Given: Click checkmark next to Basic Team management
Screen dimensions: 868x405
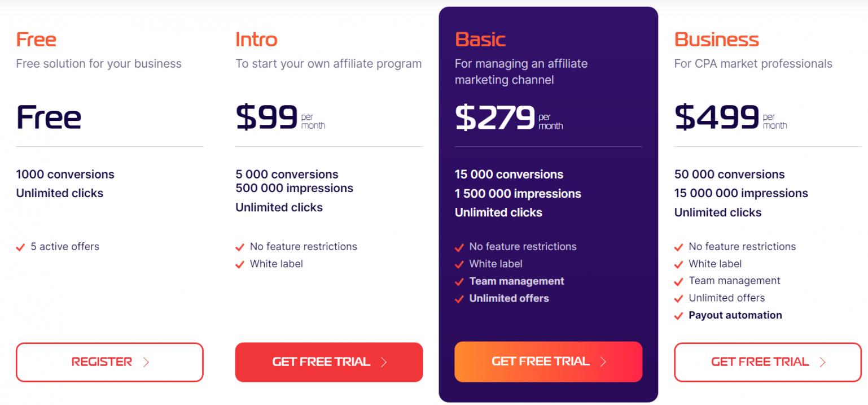Looking at the screenshot, I should tap(459, 282).
